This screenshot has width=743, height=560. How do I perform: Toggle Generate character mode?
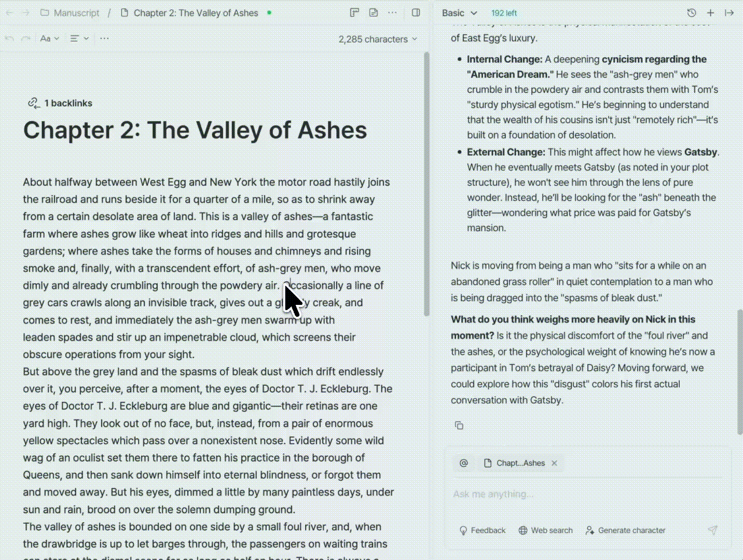625,530
